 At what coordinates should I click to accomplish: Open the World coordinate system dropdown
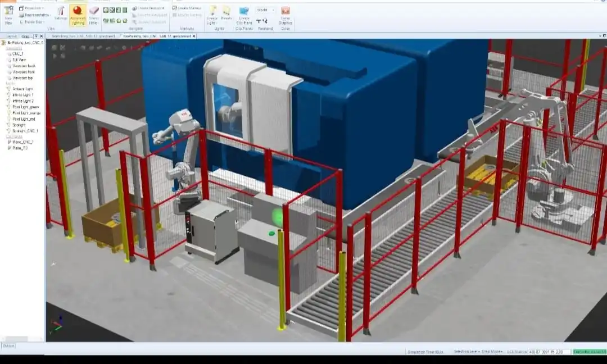(x=265, y=10)
